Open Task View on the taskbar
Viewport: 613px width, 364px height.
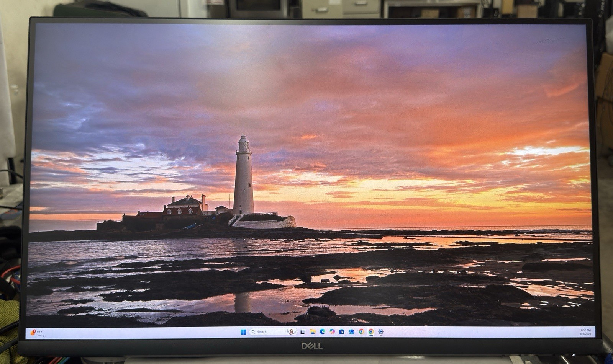click(x=303, y=332)
